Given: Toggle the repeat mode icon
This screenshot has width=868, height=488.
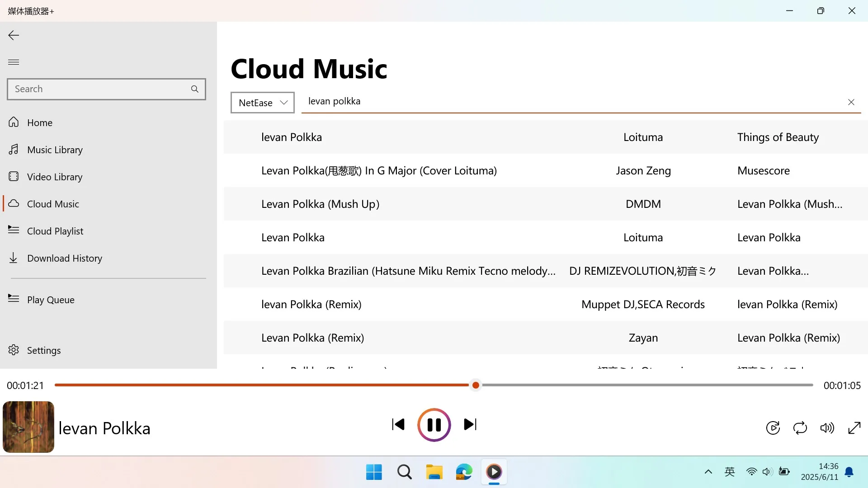Looking at the screenshot, I should point(800,427).
